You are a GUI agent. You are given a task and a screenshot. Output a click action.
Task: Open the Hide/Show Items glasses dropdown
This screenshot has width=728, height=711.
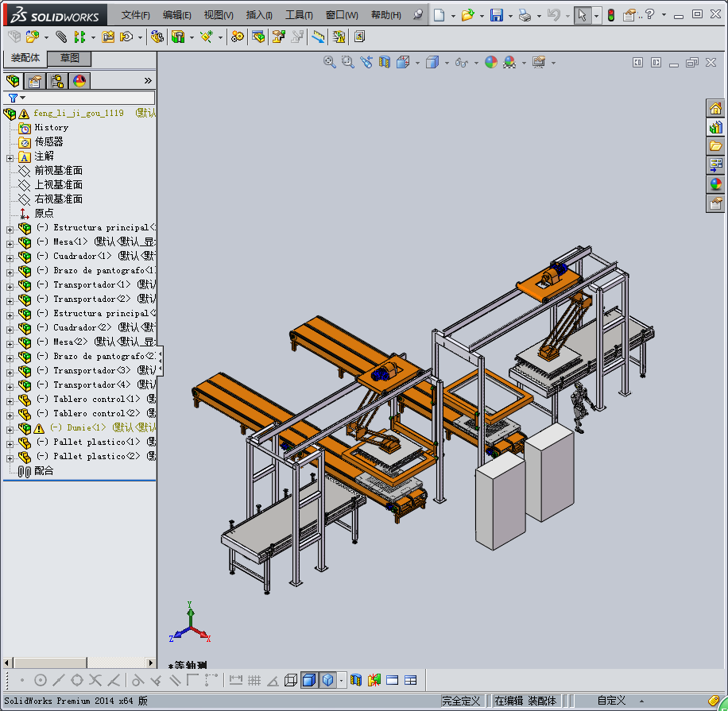pos(463,63)
